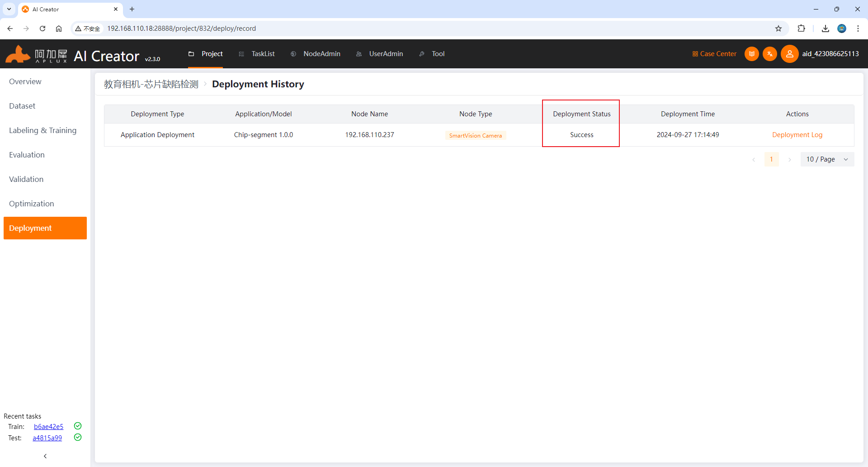The image size is (868, 467).
Task: Open the user avatar icon
Action: [x=790, y=54]
